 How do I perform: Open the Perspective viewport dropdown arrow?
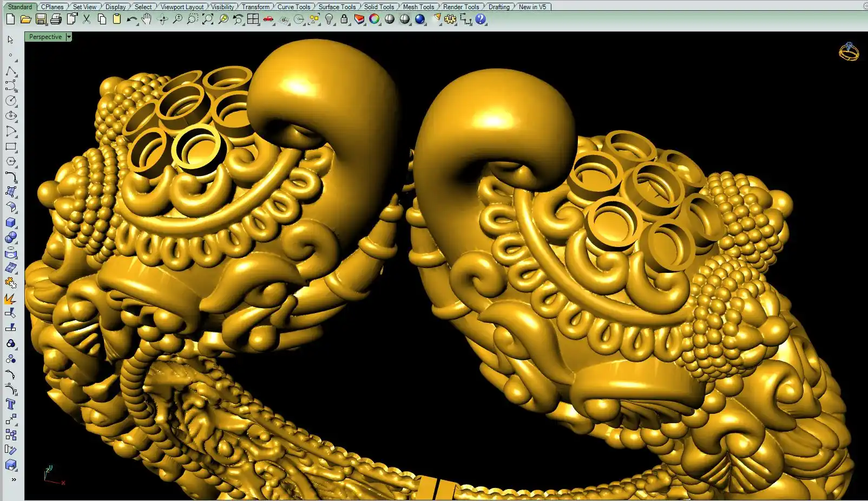(69, 37)
